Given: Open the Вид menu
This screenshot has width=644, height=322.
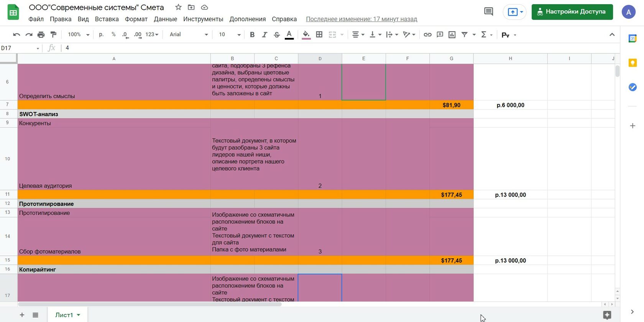Looking at the screenshot, I should tap(83, 19).
